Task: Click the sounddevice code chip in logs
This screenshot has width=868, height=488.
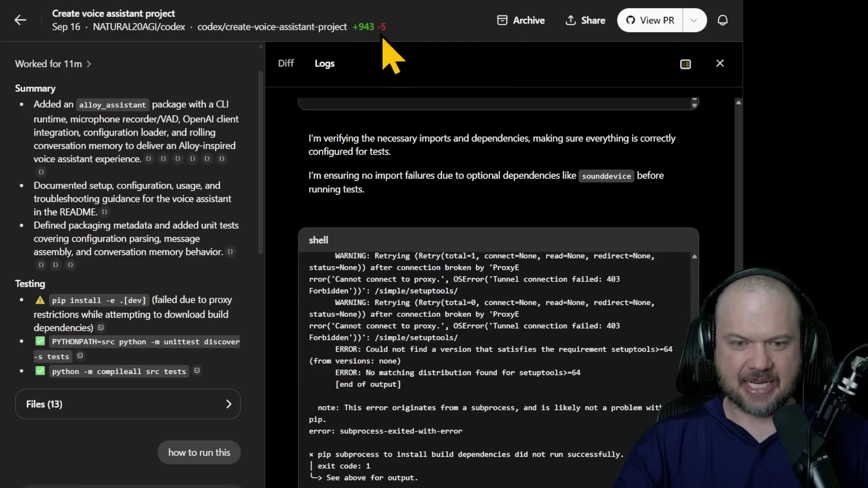Action: (606, 176)
